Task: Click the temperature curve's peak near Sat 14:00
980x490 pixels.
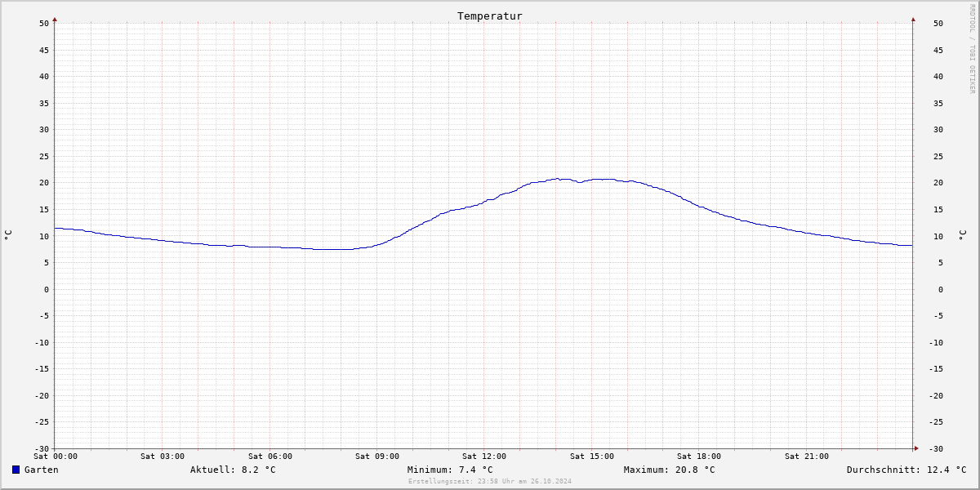Action: [558, 179]
